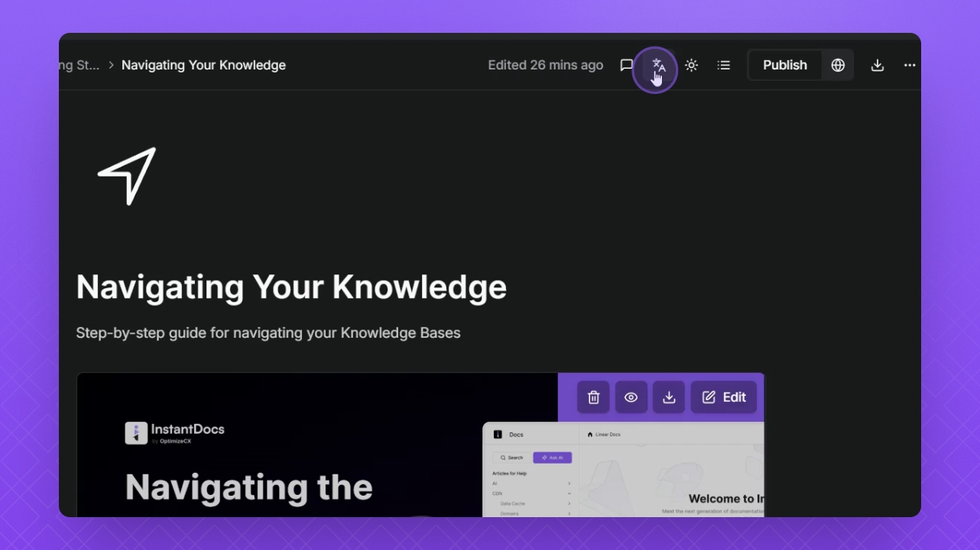Screen dimensions: 980x550
Task: Click the Publish button
Action: [784, 66]
